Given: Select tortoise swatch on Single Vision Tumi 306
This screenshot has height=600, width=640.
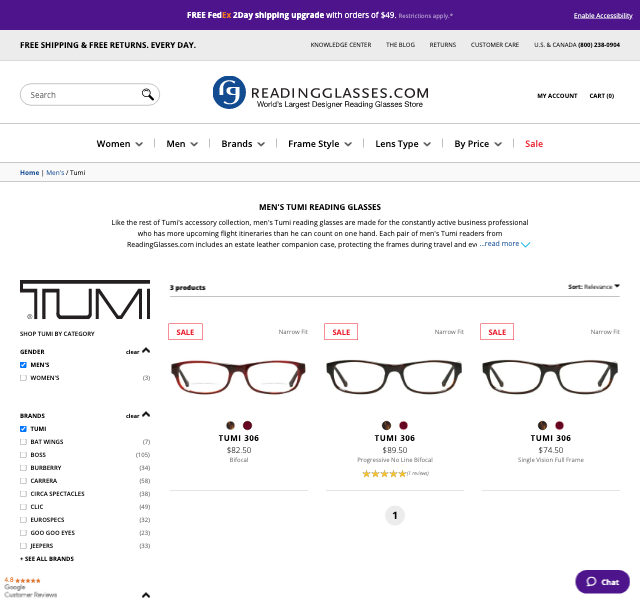Looking at the screenshot, I should pos(542,425).
